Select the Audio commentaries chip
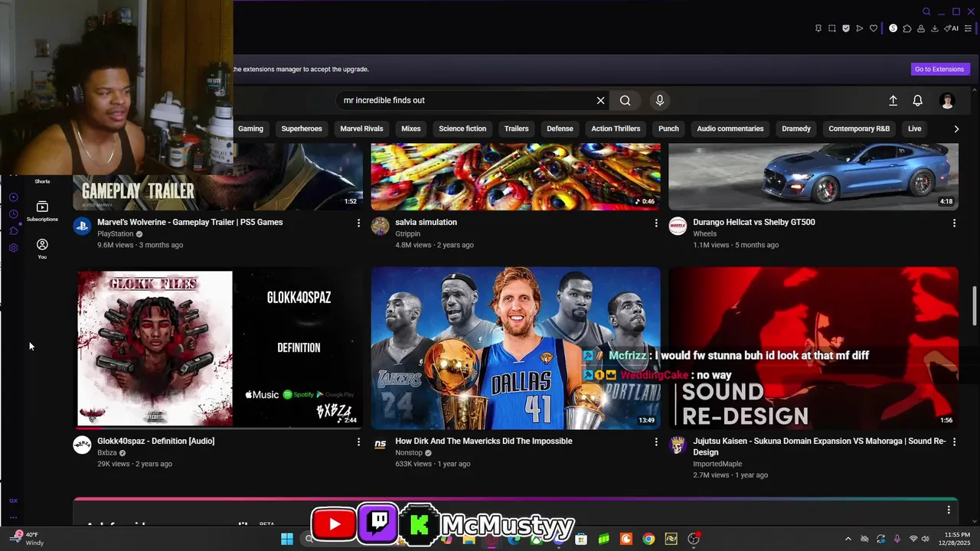 point(730,129)
